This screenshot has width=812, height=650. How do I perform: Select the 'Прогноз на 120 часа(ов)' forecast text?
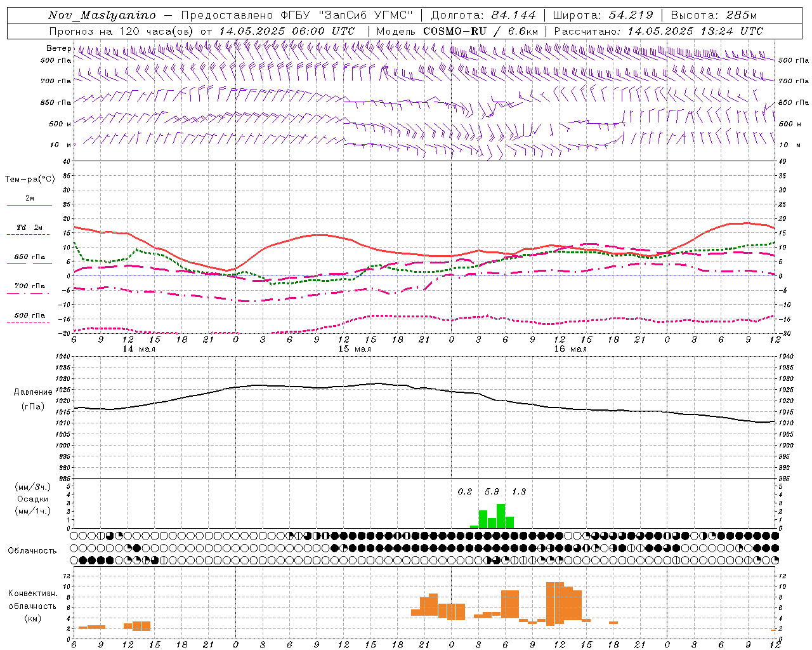tap(122, 31)
